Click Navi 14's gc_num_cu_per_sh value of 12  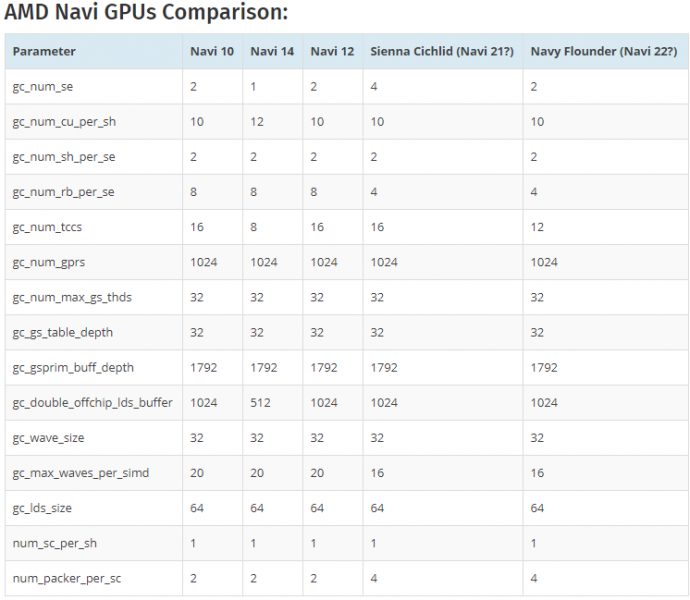click(x=256, y=121)
